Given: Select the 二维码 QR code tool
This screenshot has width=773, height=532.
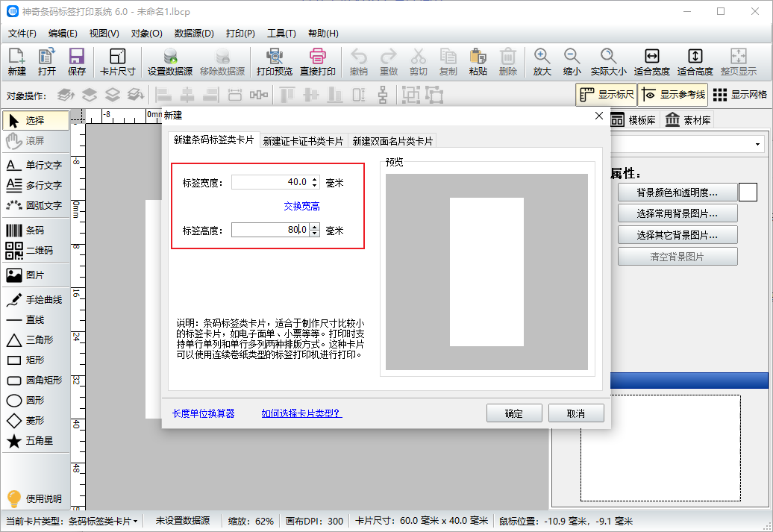Looking at the screenshot, I should tap(36, 251).
